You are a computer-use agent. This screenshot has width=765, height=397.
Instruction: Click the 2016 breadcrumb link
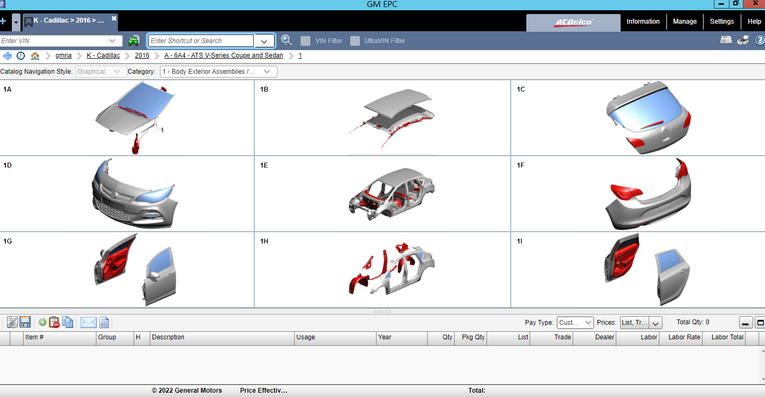pyautogui.click(x=142, y=56)
